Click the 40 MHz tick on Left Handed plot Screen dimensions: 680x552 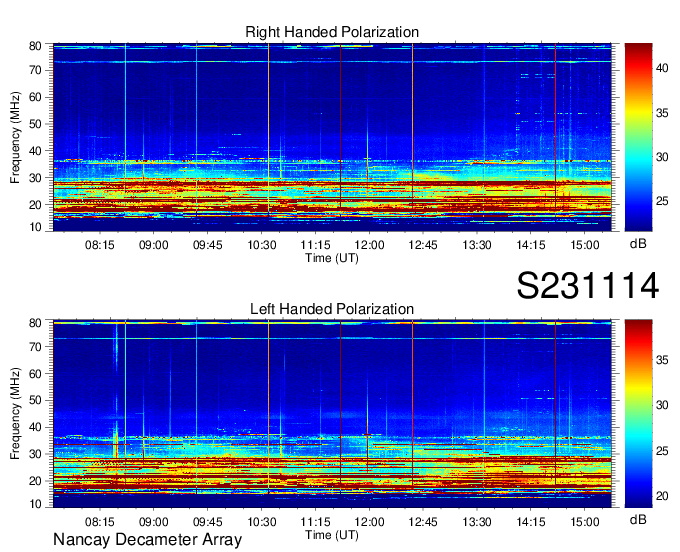tap(35, 428)
